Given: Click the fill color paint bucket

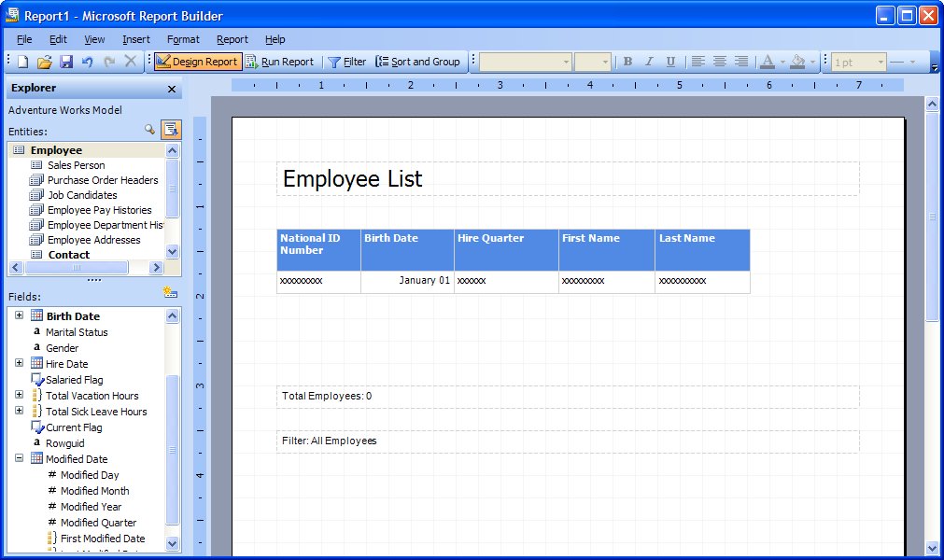Looking at the screenshot, I should coord(796,62).
